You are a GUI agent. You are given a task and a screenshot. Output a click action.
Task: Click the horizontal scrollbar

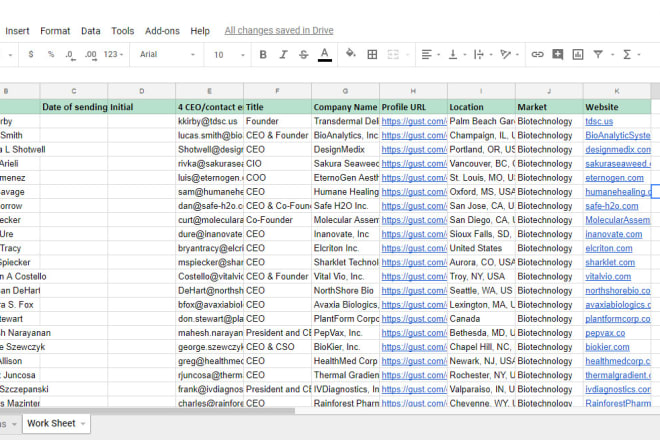pyautogui.click(x=147, y=411)
